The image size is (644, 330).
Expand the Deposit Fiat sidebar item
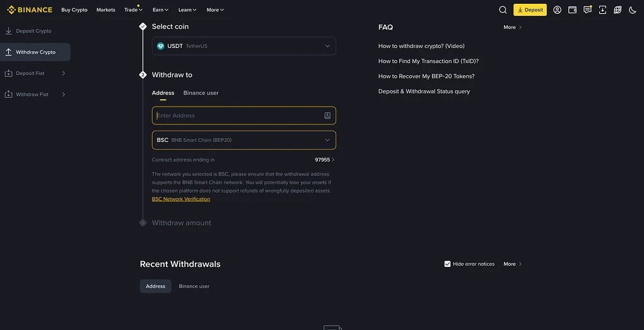35,73
